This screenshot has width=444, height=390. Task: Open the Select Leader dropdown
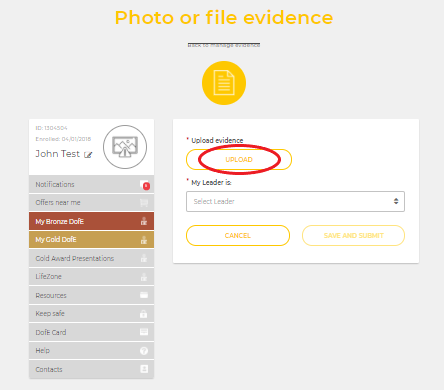point(295,201)
